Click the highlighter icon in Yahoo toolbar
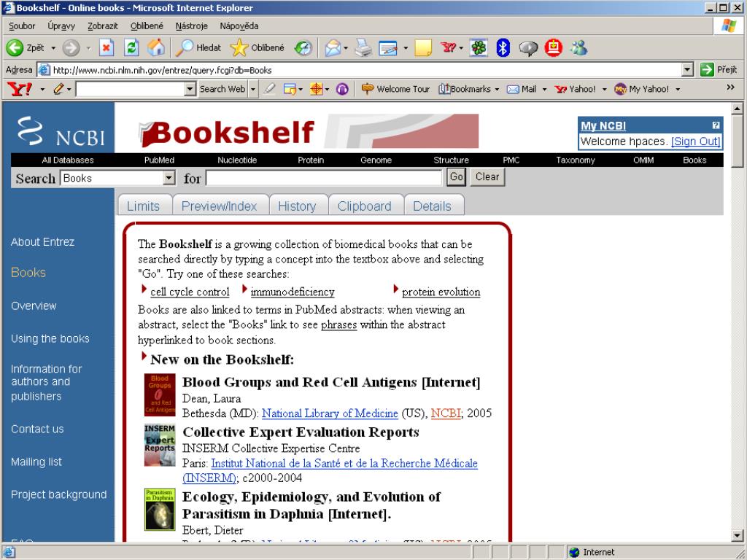The height and width of the screenshot is (560, 747). click(x=270, y=89)
